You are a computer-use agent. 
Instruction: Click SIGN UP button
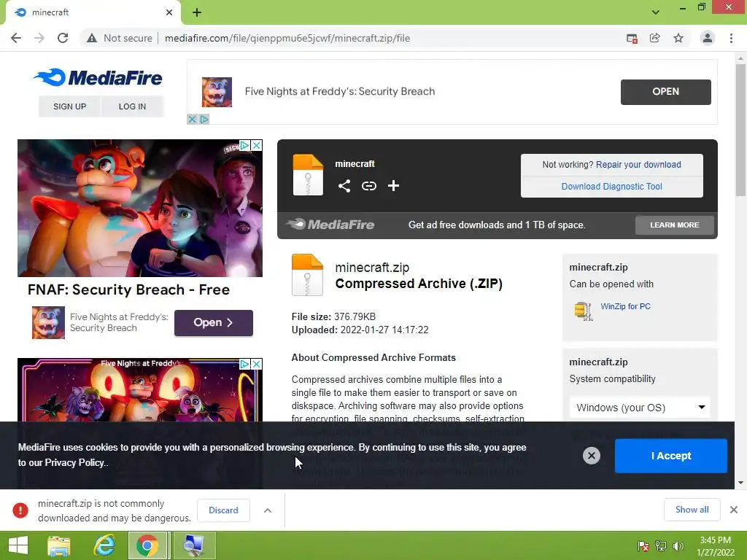pos(69,106)
